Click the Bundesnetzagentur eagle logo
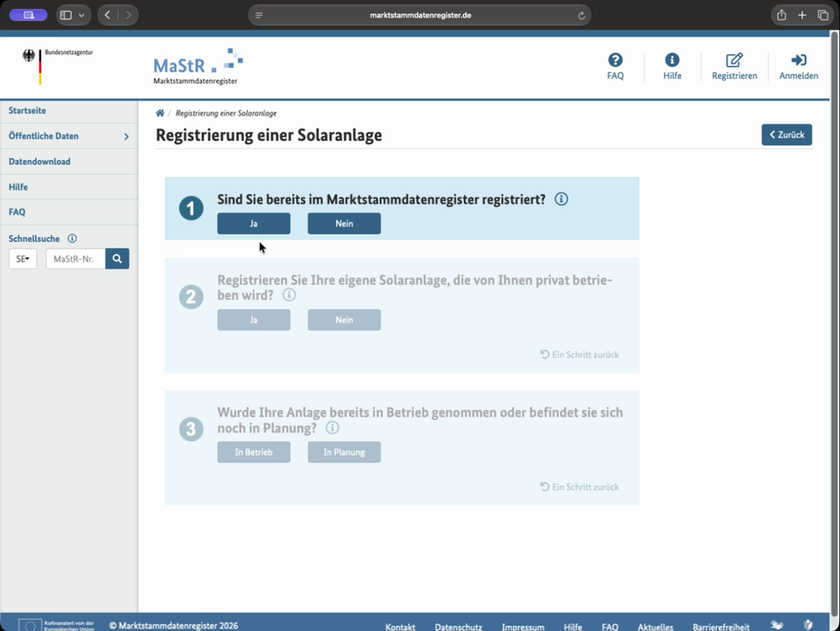 click(29, 55)
